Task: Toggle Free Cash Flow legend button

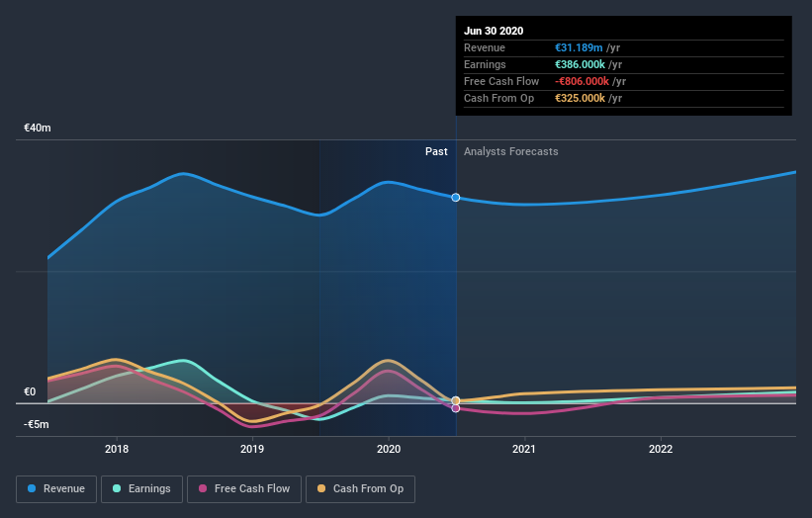Action: click(x=244, y=489)
